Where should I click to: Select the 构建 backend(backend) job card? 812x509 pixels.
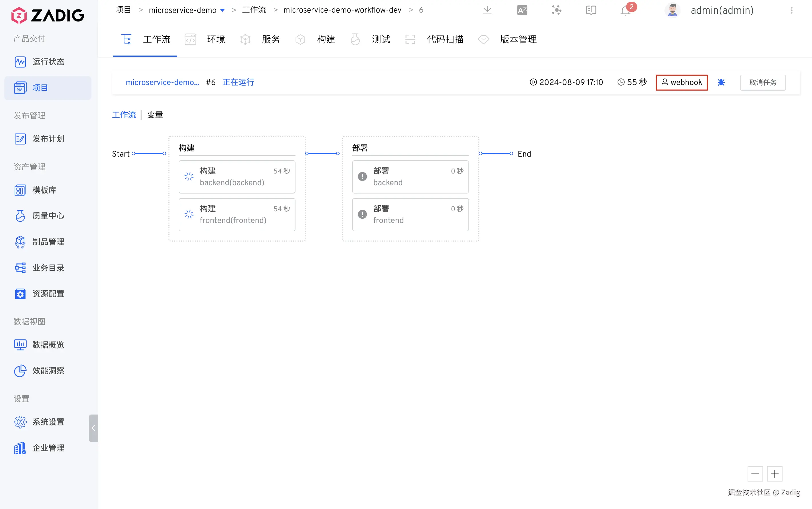237,177
